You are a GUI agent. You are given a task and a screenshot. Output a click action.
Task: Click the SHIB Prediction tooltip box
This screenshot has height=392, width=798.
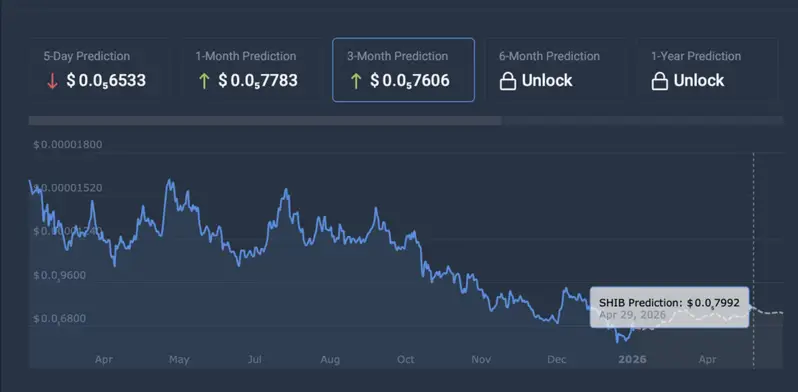[669, 307]
